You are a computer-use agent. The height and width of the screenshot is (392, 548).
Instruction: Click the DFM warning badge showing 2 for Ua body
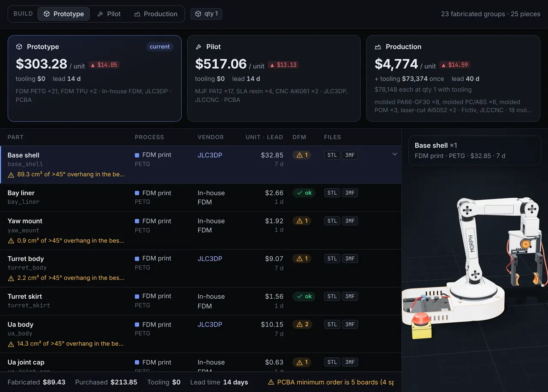pyautogui.click(x=303, y=324)
